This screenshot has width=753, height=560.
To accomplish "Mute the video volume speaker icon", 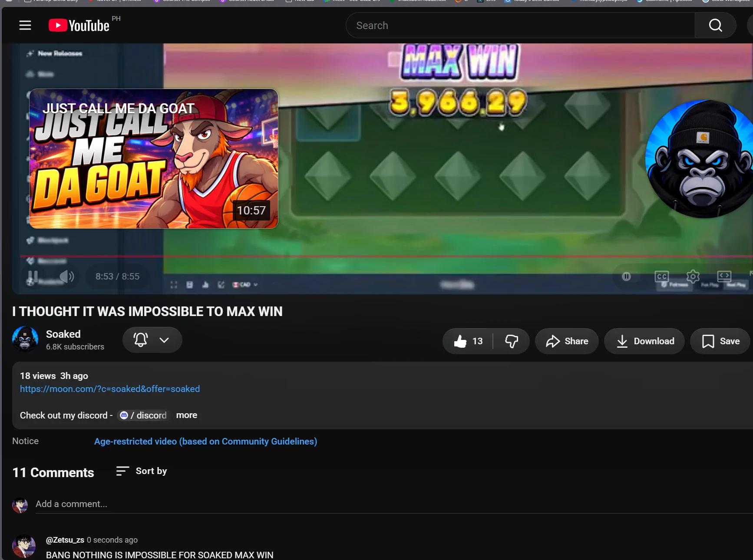I will point(66,277).
